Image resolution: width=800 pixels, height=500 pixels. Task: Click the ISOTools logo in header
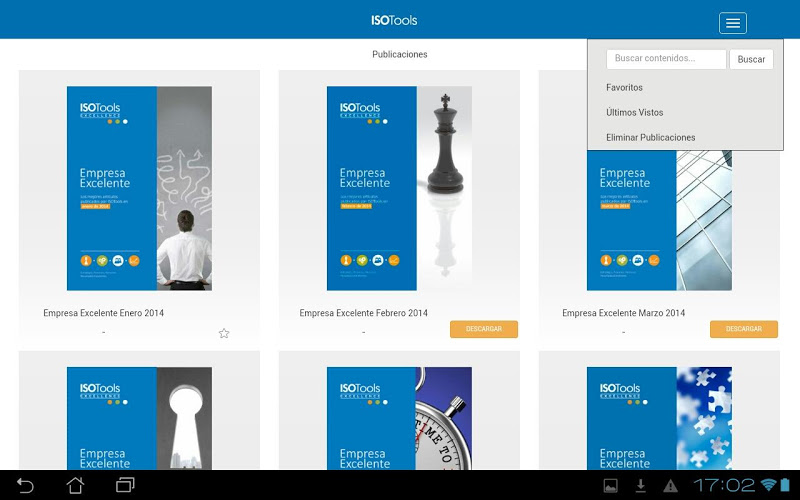[x=394, y=20]
